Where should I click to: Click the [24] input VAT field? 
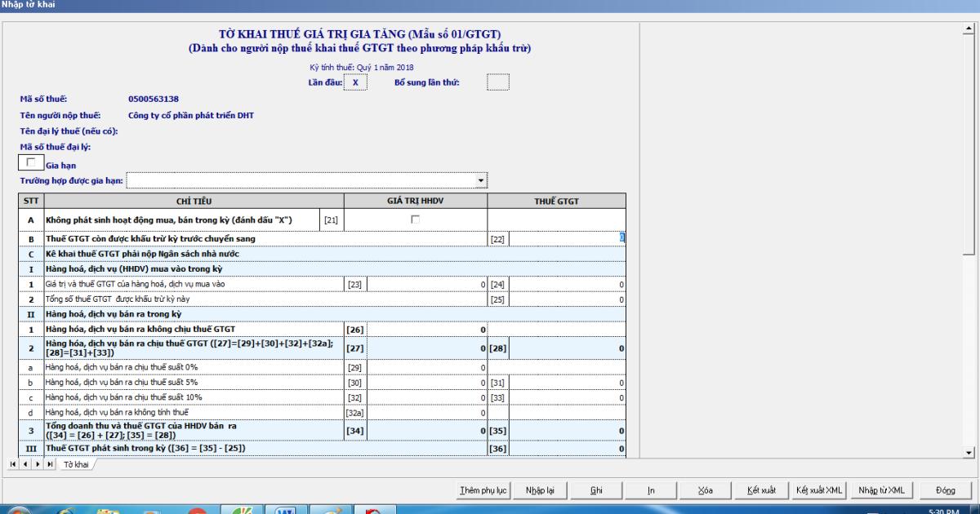coord(568,284)
